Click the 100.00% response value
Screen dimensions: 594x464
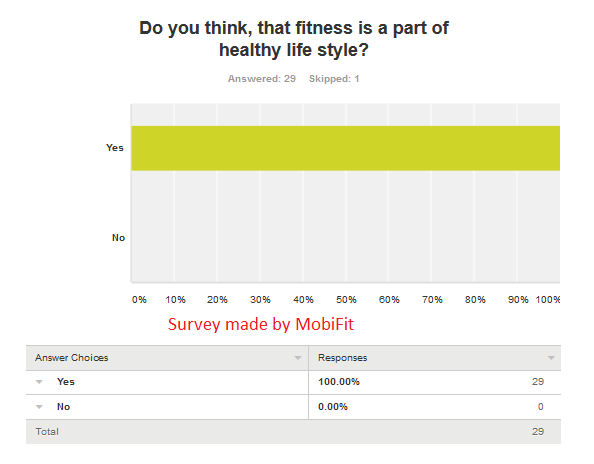339,382
